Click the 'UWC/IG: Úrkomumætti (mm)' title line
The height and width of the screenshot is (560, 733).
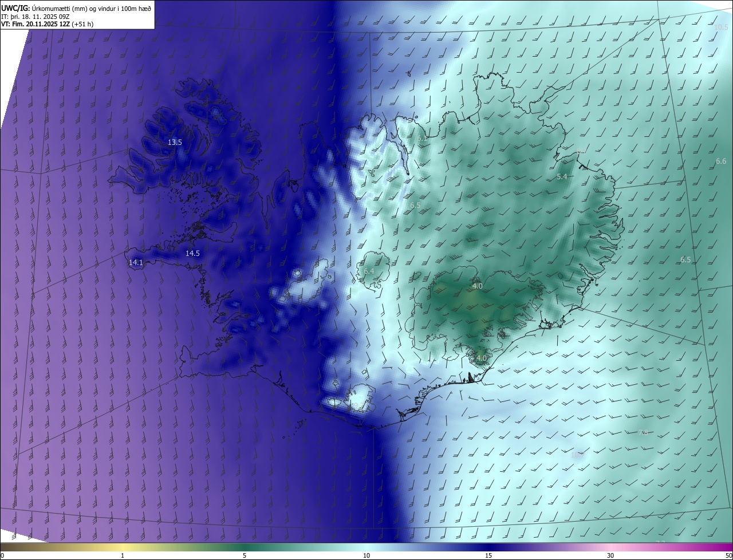76,7
